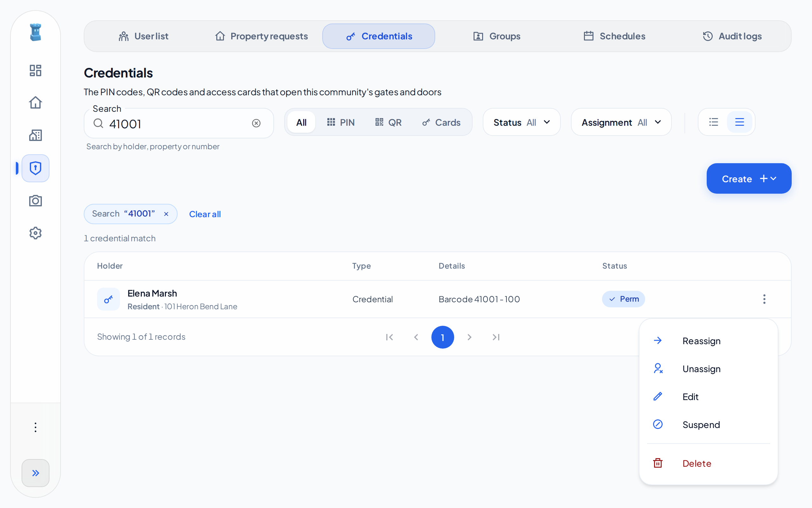
Task: Remove the Search "41001" filter chip
Action: coord(166,214)
